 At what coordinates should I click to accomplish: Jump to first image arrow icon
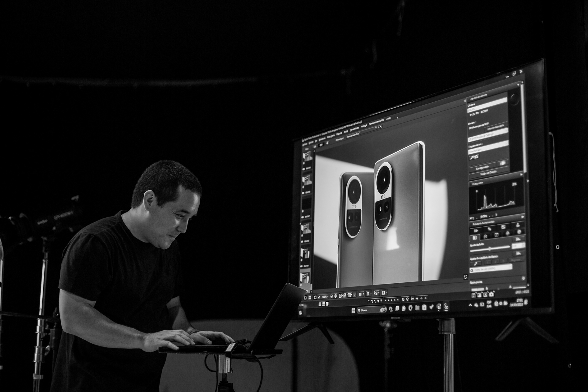pos(413,299)
